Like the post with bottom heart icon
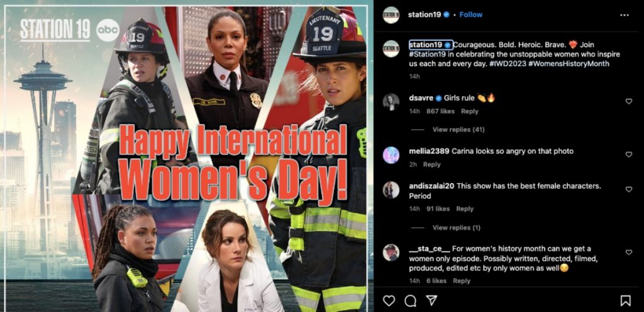This screenshot has width=644, height=312. (389, 301)
